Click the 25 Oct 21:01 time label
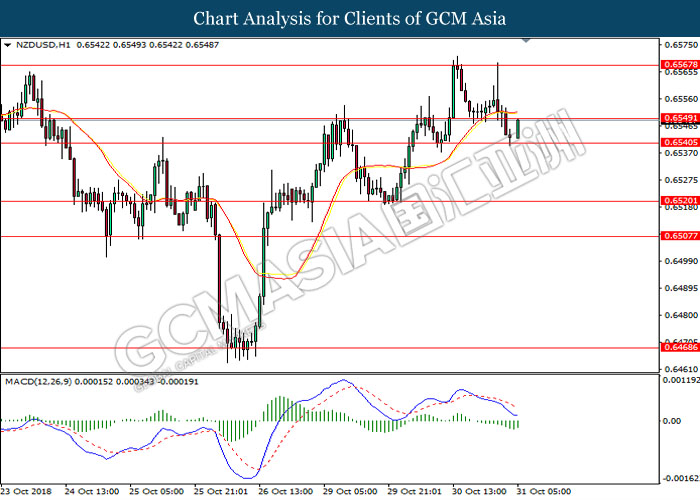700x500 pixels. click(x=221, y=492)
